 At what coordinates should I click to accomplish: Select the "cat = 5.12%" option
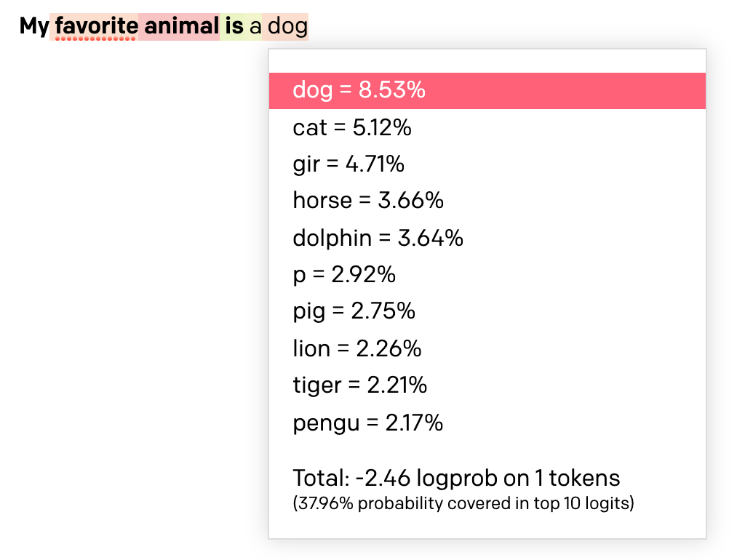tap(352, 128)
